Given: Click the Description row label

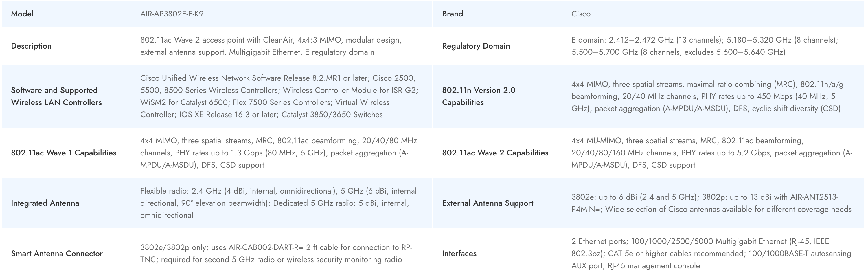Looking at the screenshot, I should coord(31,46).
